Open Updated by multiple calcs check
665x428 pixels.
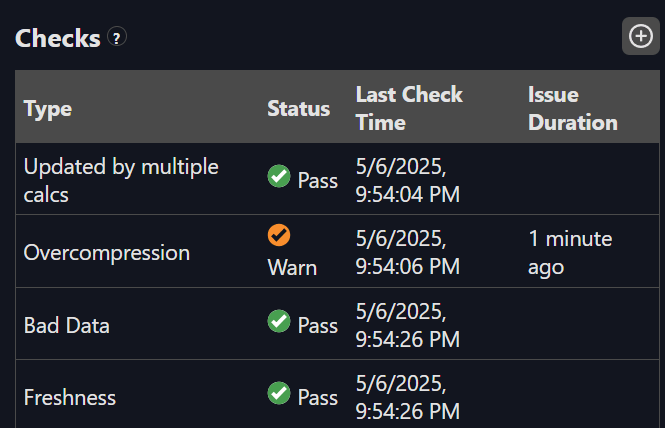120,180
